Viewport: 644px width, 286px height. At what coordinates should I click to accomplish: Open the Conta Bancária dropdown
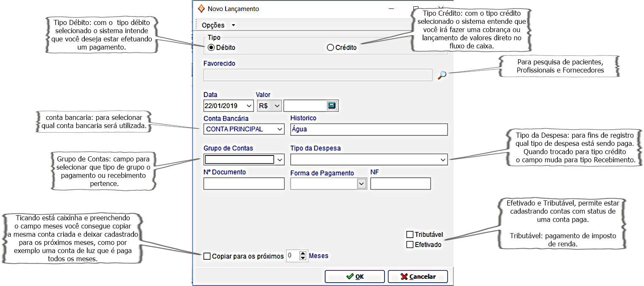(x=279, y=129)
